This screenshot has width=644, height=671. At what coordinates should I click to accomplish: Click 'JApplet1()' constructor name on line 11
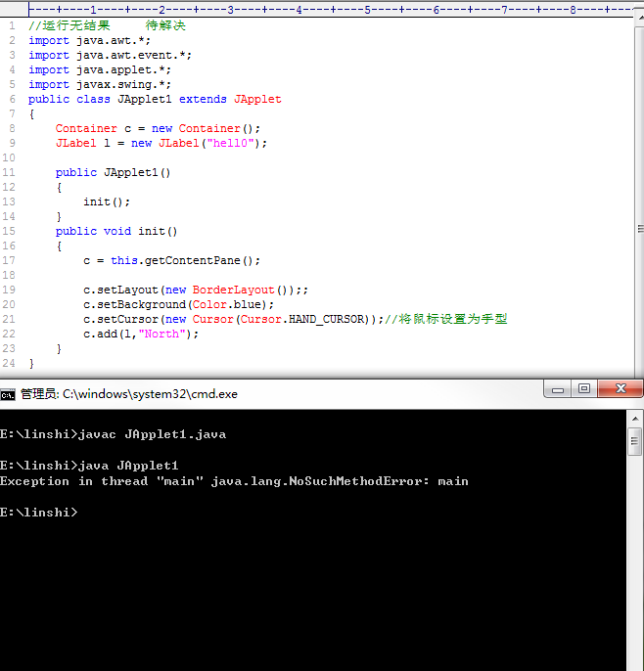pos(137,172)
